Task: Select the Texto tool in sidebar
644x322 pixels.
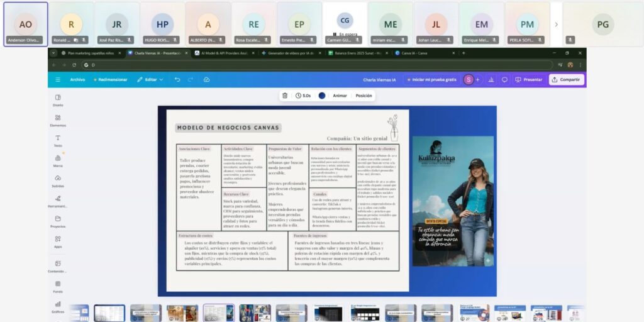Action: pos(58,140)
